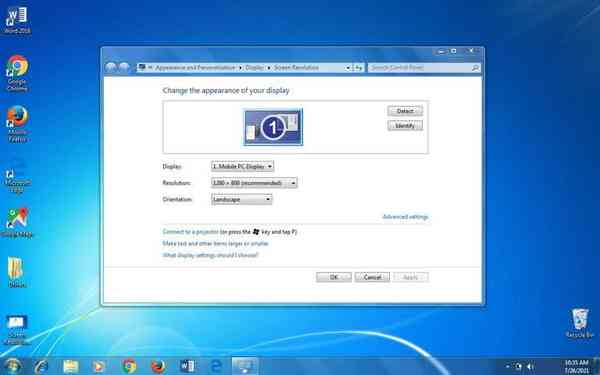Open the Mozilla Firefox desktop shortcut

pos(17,123)
